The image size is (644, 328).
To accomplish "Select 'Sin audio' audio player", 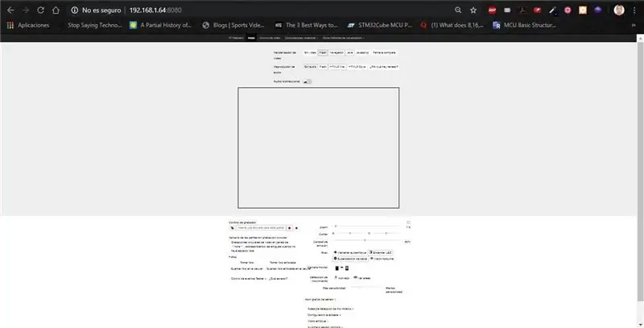I will pyautogui.click(x=310, y=67).
